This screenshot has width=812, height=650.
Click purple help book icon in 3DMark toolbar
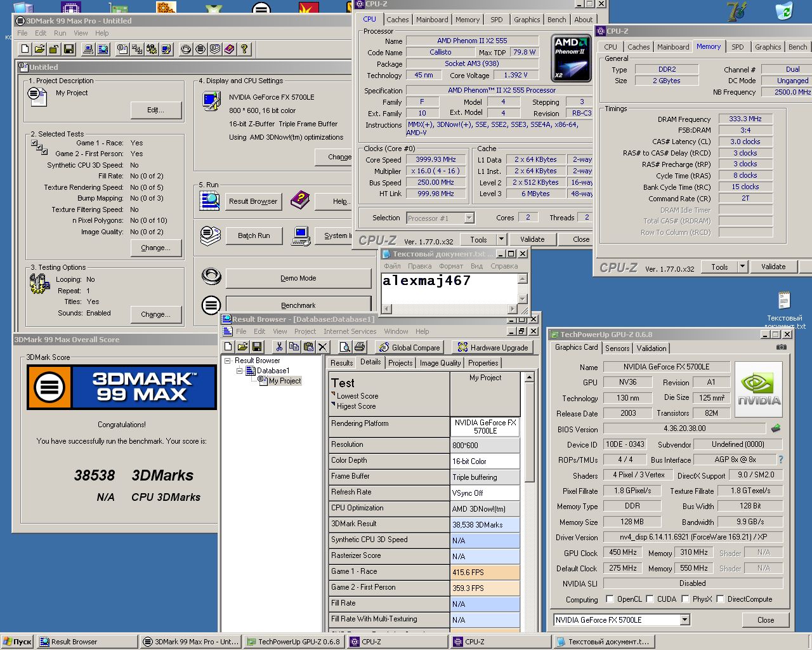pos(230,49)
